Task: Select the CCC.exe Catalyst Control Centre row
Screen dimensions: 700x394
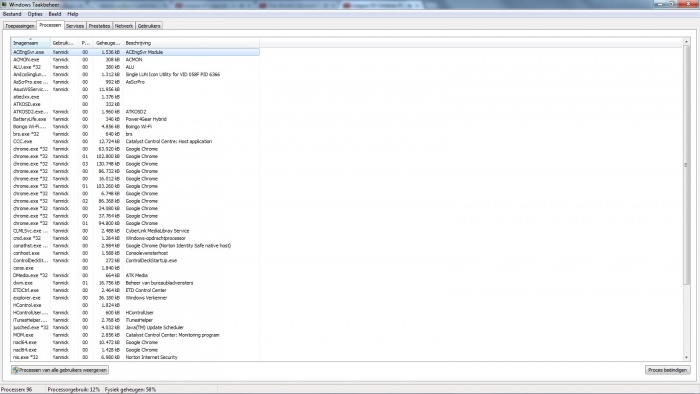Action: point(135,141)
